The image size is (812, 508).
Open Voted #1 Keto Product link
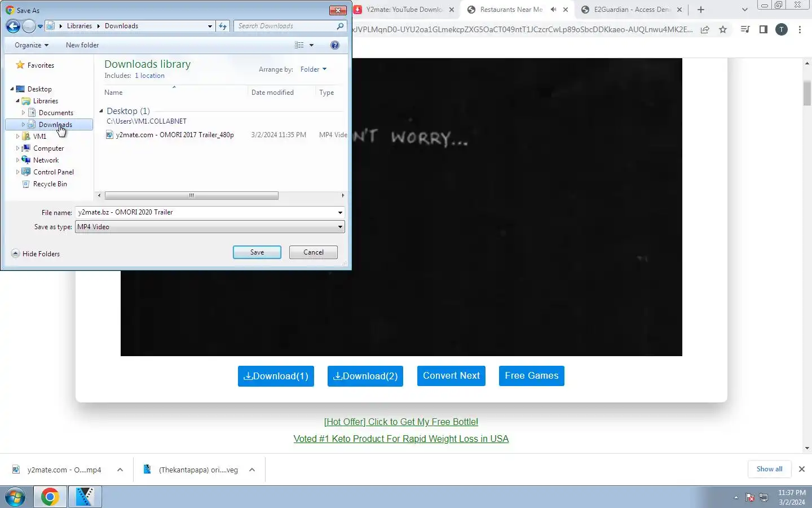click(401, 439)
